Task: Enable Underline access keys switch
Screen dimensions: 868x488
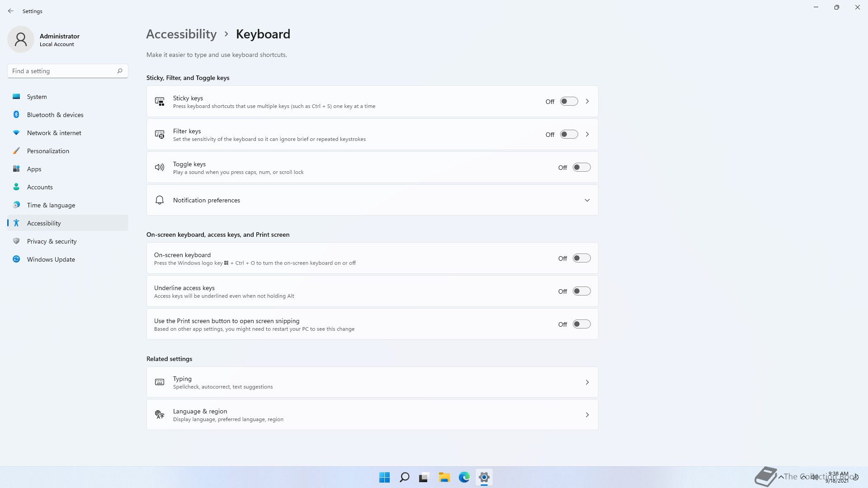Action: click(x=581, y=291)
